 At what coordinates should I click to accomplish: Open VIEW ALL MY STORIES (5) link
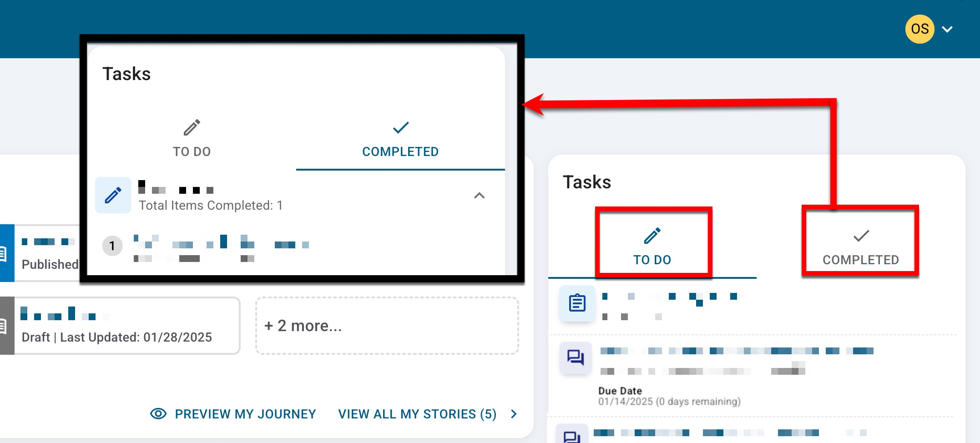pyautogui.click(x=417, y=414)
